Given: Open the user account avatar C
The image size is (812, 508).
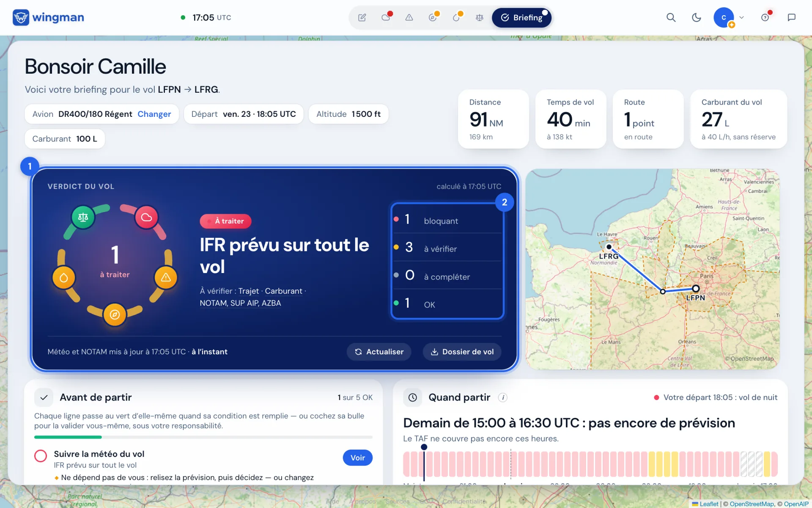Looking at the screenshot, I should tap(724, 17).
